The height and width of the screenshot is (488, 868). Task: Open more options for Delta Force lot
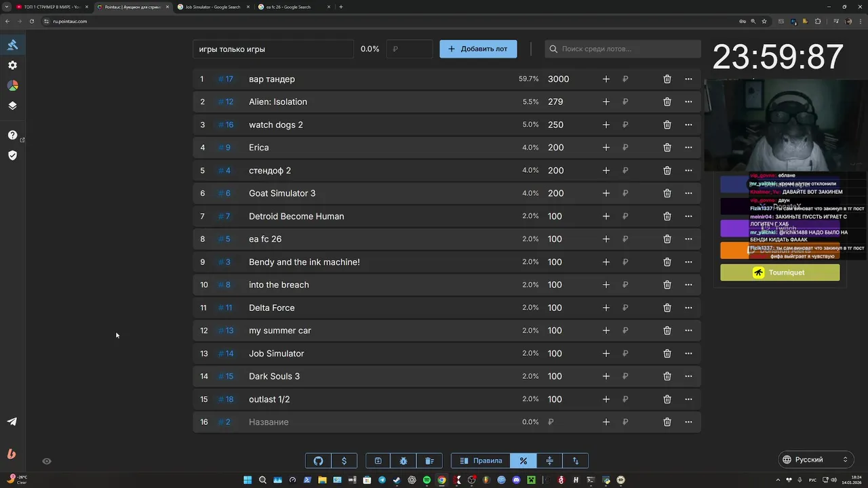688,308
